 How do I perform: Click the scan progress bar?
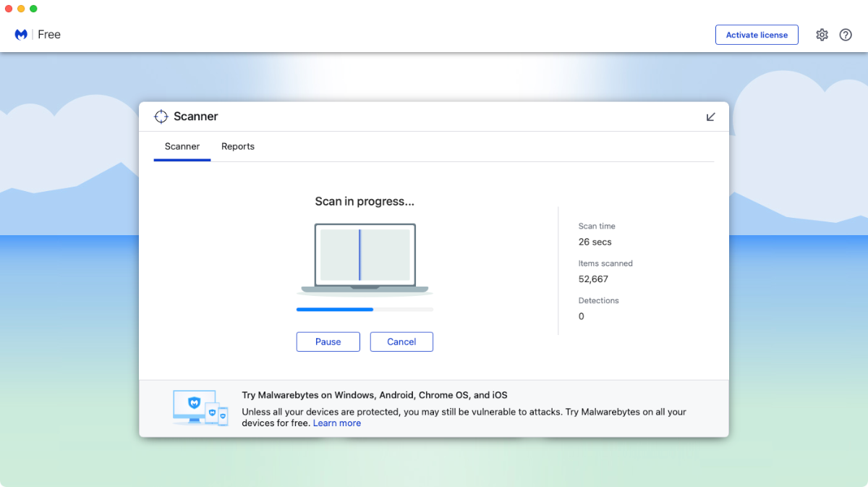tap(365, 309)
